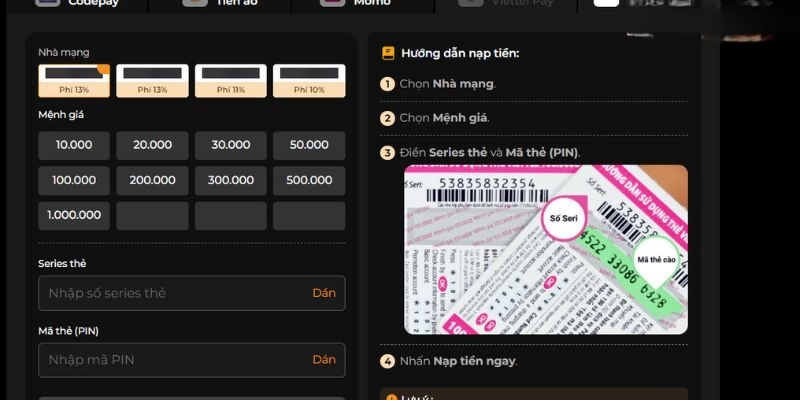Click the step text Chọn Mệnh giá
The width and height of the screenshot is (800, 400).
pyautogui.click(x=444, y=118)
